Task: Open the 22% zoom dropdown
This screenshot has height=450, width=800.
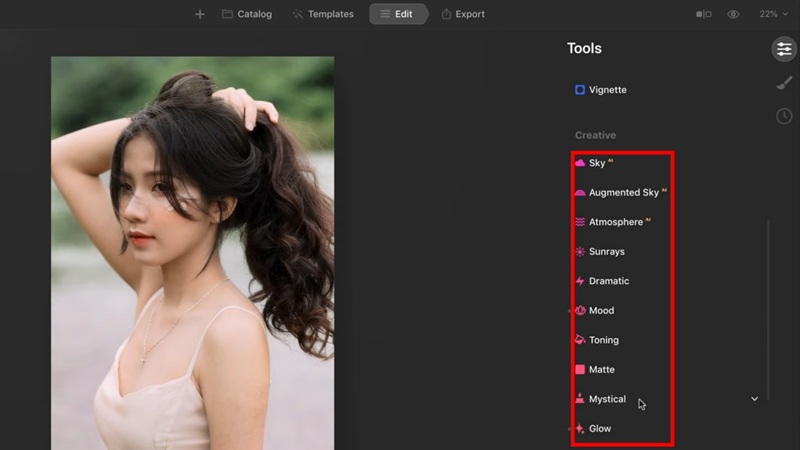Action: 773,15
